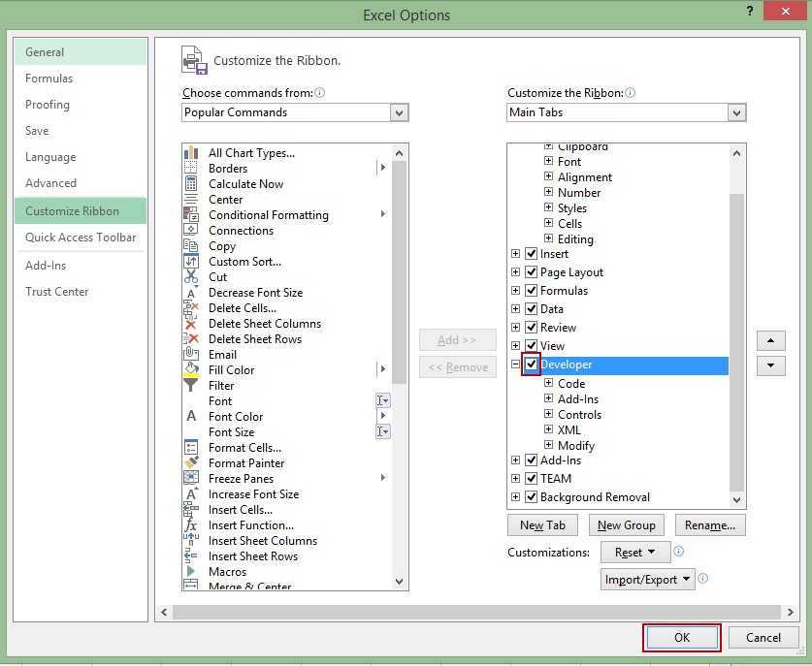This screenshot has height=666, width=812.
Task: Open the Popular Commands dropdown
Action: tap(399, 112)
